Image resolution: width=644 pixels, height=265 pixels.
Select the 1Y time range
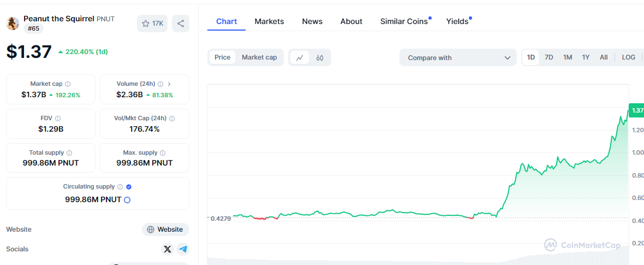point(586,57)
